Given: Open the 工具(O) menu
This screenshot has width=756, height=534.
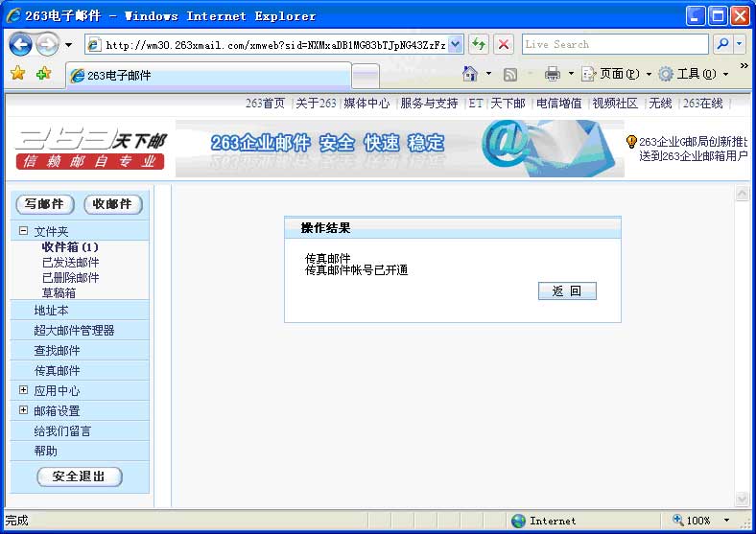Looking at the screenshot, I should [x=694, y=74].
